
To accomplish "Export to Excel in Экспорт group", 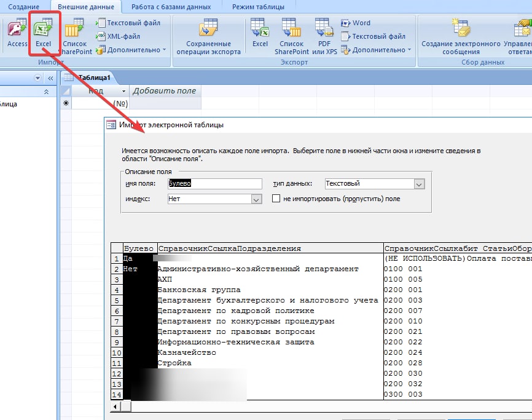I will [260, 33].
